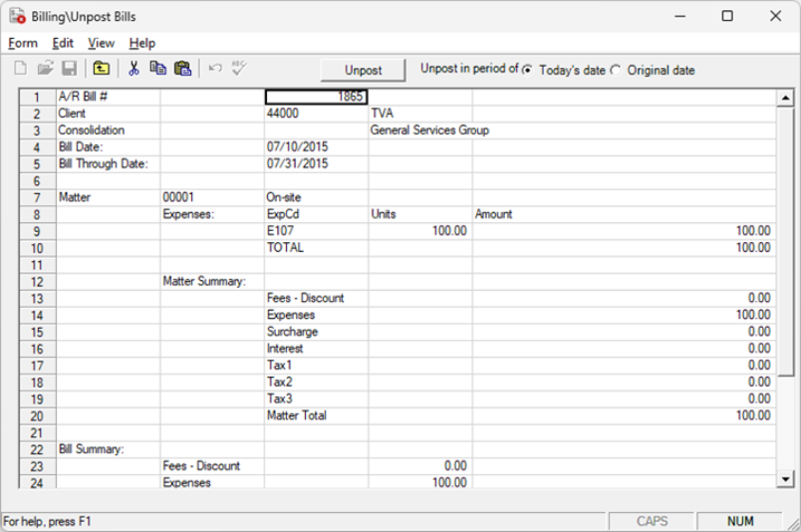This screenshot has height=532, width=801.
Task: Click the Copy toolbar icon
Action: 157,69
